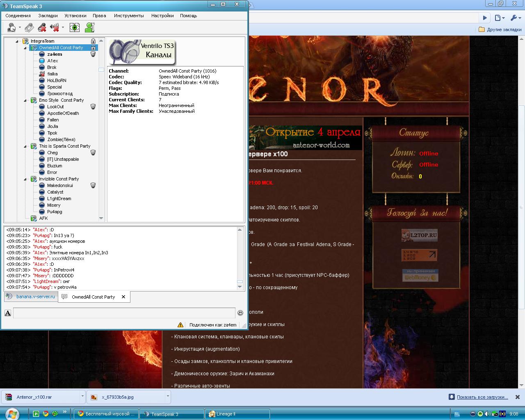525x420 pixels.
Task: Collapse the IntegraTeam channel tree
Action: 17,41
